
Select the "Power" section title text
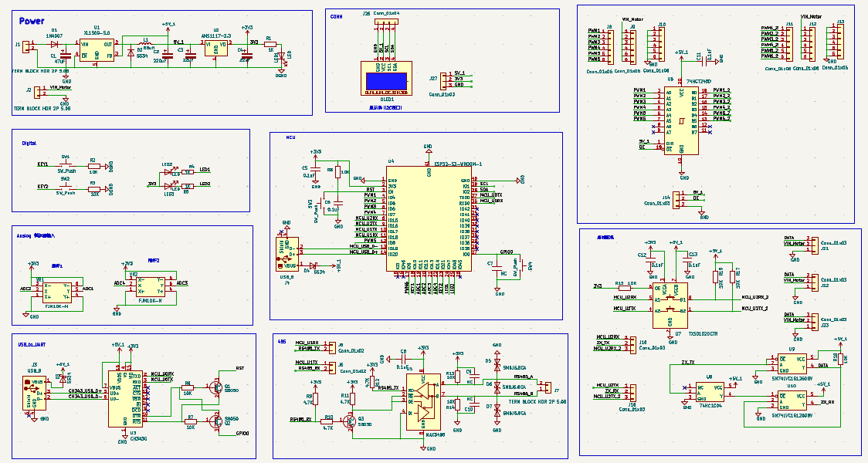click(32, 22)
